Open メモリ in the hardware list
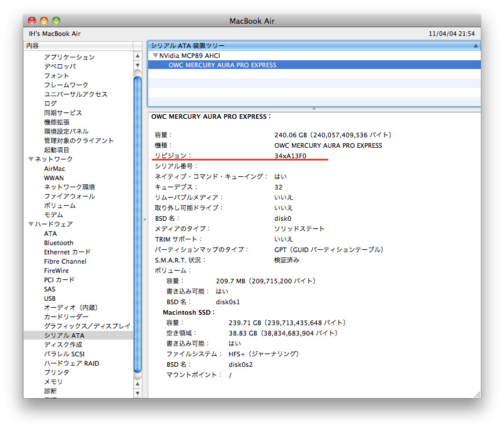This screenshot has height=430, width=504. click(53, 382)
